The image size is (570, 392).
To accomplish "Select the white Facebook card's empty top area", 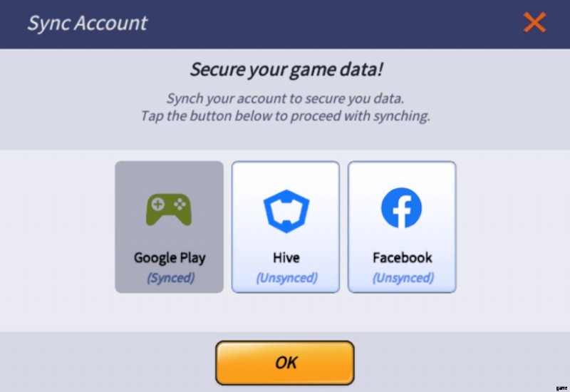I will (x=402, y=174).
